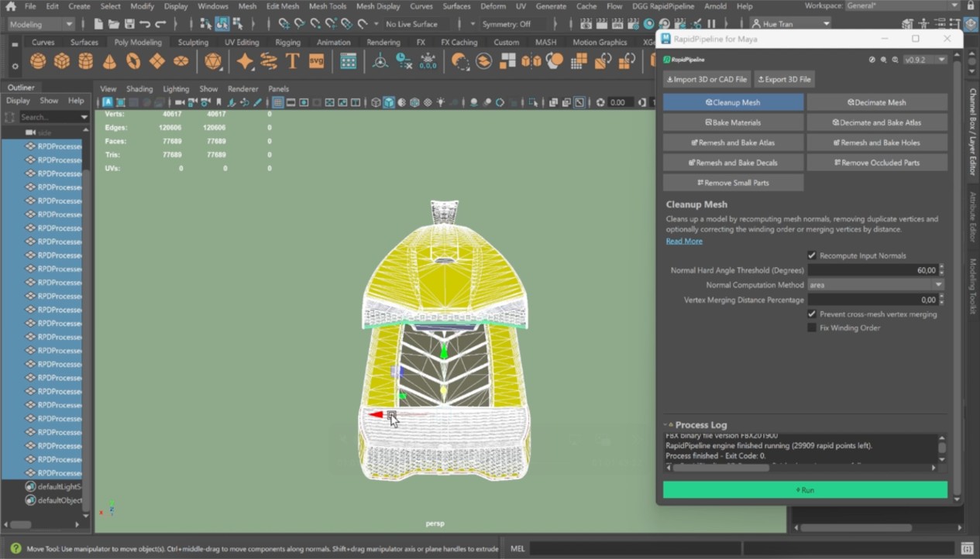Click the Outliner search field

tap(48, 117)
